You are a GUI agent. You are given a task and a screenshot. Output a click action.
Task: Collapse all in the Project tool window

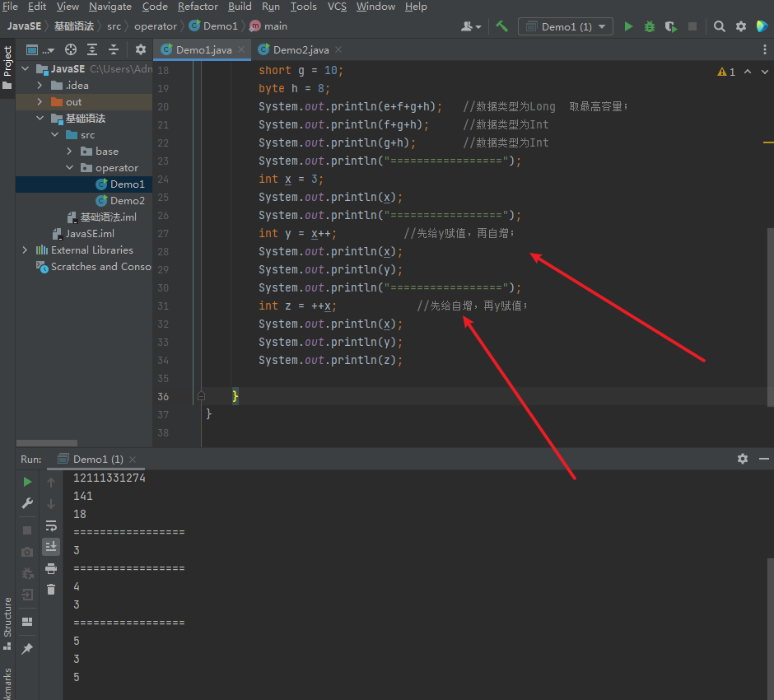114,49
